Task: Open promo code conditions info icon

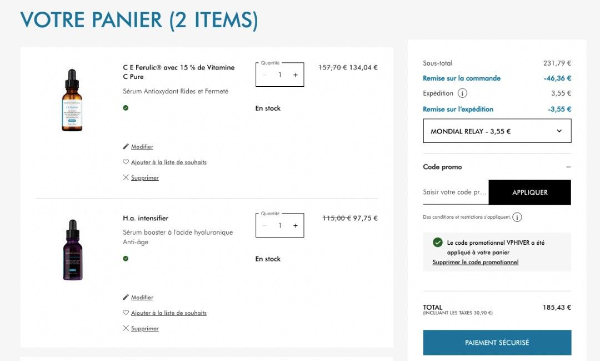Action: 517,217
